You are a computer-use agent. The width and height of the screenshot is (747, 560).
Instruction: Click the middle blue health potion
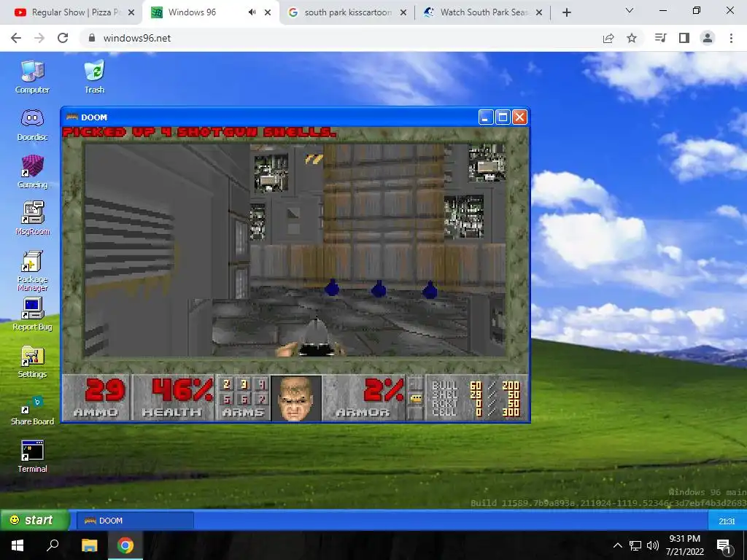coord(379,289)
